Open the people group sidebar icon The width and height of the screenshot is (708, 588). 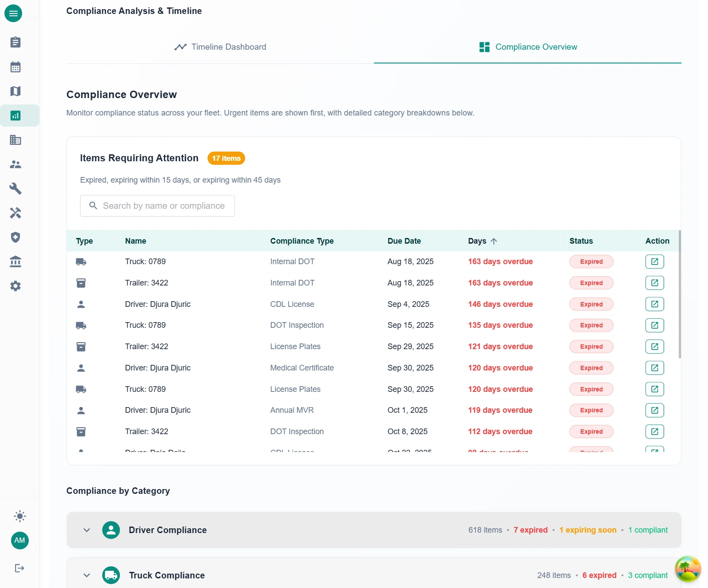tap(16, 164)
